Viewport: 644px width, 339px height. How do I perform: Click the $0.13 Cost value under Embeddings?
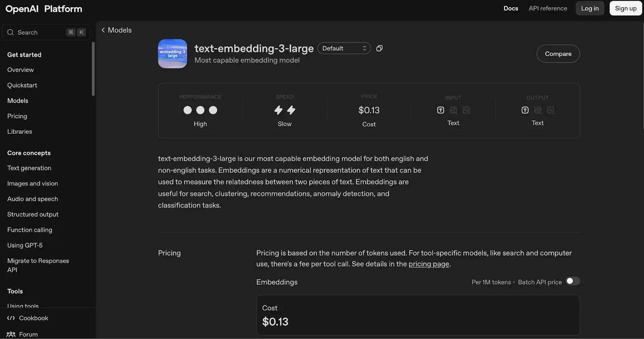pyautogui.click(x=275, y=322)
